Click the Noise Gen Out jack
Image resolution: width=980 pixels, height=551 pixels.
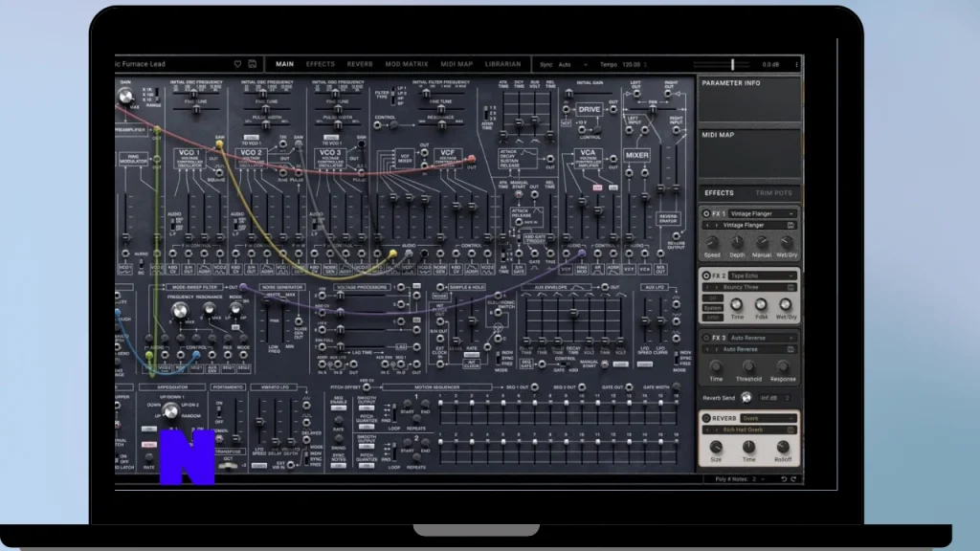[x=299, y=321]
